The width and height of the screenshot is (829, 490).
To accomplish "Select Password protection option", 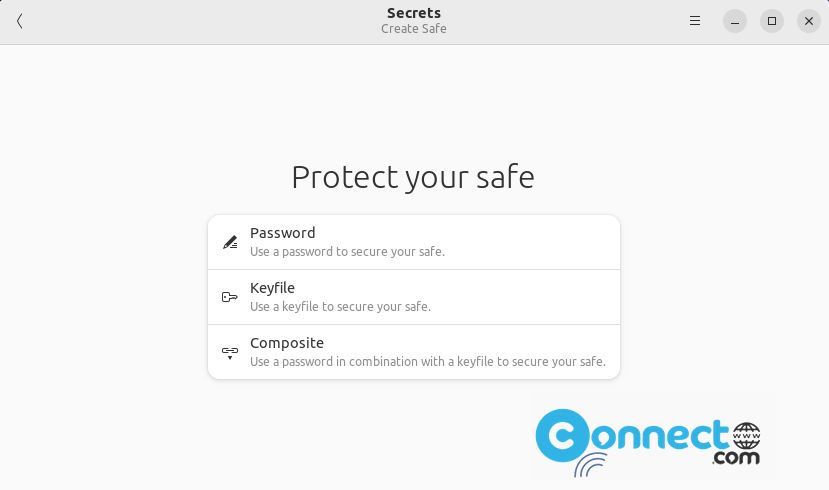I will pos(414,242).
